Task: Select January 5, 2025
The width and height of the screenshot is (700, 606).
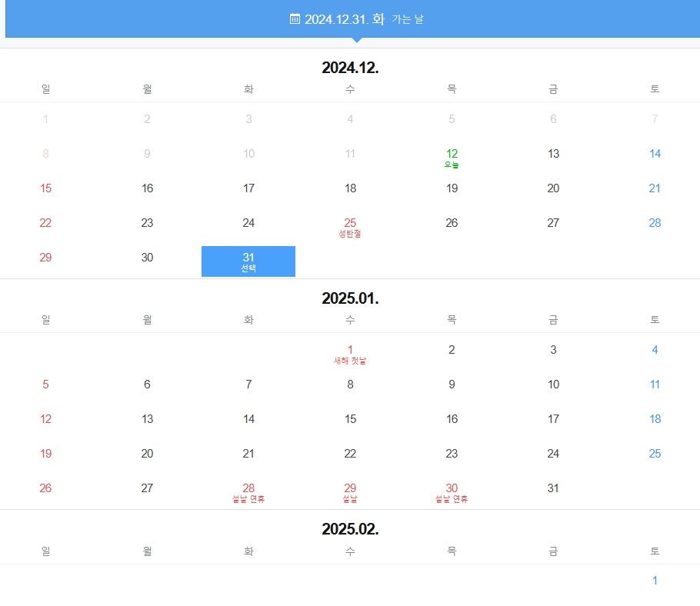Action: [45, 385]
